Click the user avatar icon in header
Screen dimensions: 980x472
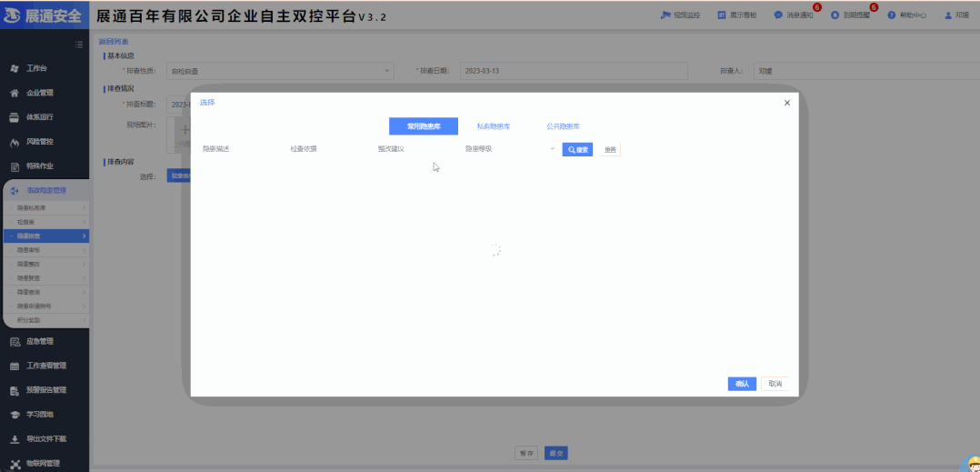[x=948, y=15]
